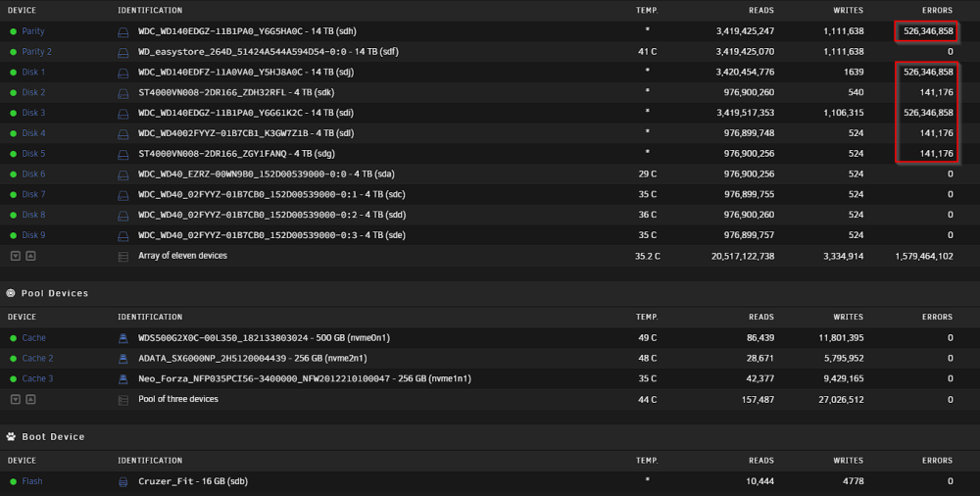
Task: Click the Flash reads value 10,444
Action: tap(760, 481)
